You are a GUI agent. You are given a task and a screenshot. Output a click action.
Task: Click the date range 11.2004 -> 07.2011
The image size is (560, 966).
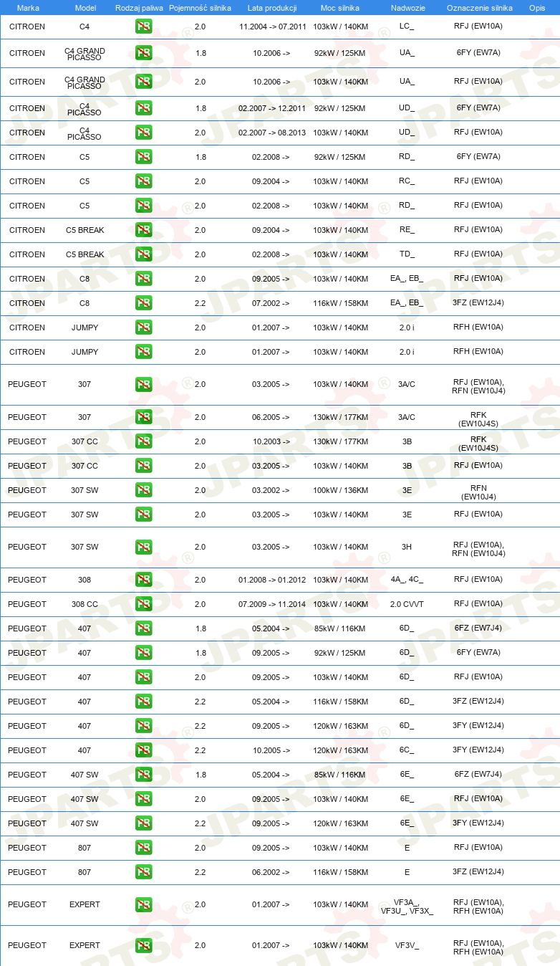pyautogui.click(x=272, y=27)
